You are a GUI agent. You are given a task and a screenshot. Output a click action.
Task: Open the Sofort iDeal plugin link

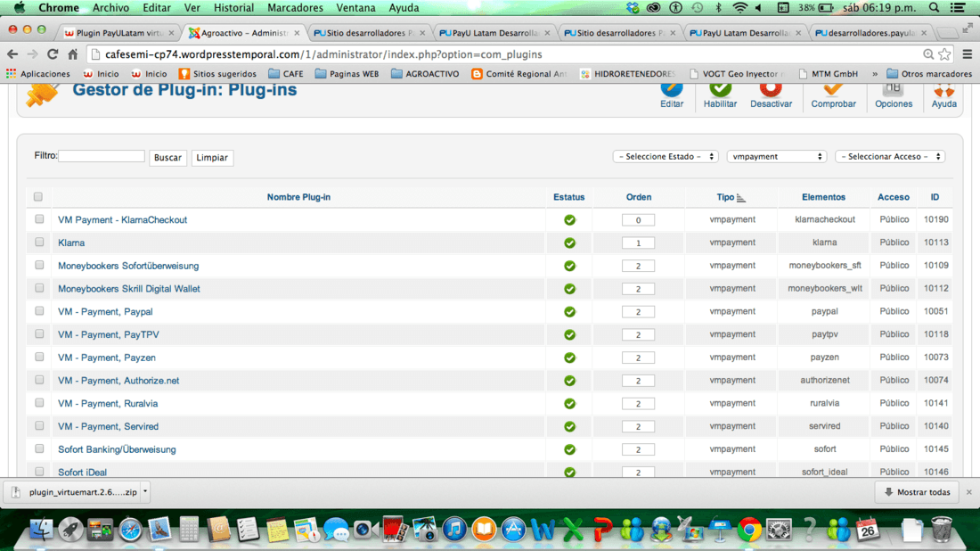[x=83, y=473]
